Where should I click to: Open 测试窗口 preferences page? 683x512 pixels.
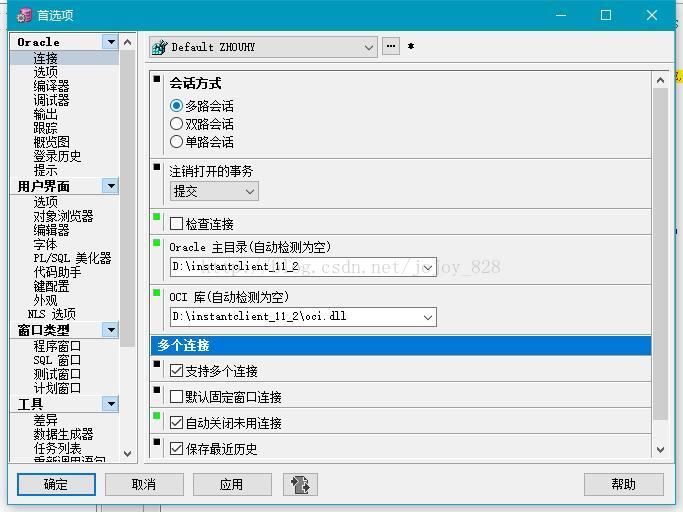coord(57,374)
